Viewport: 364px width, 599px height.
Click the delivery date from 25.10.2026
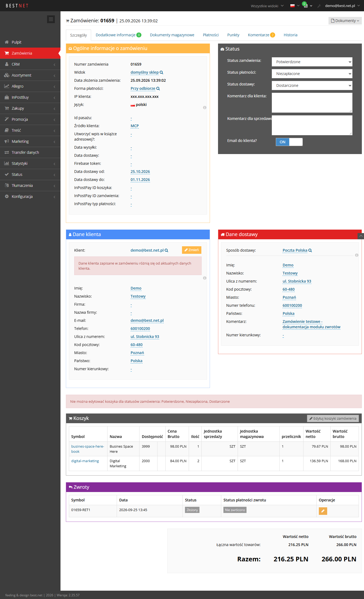(140, 172)
